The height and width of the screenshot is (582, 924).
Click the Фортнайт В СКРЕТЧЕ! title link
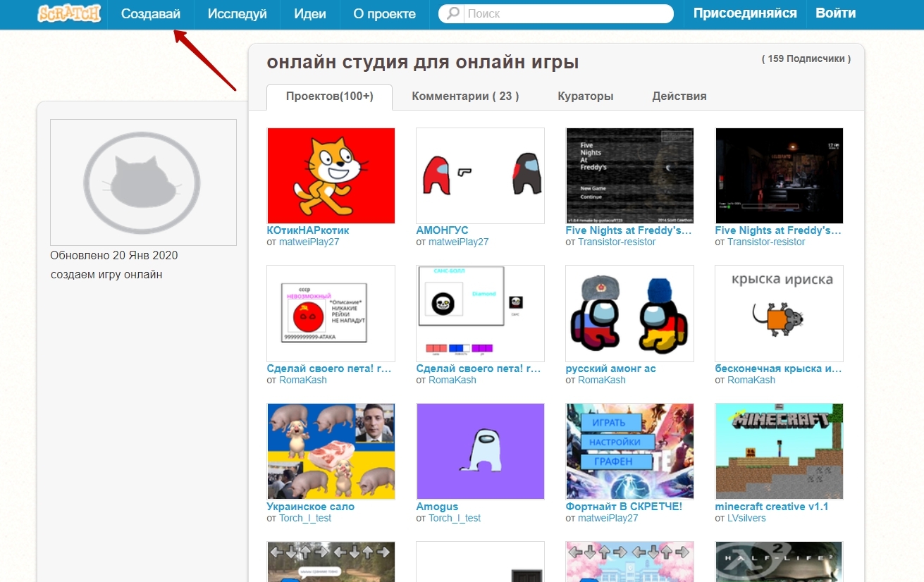click(x=624, y=507)
